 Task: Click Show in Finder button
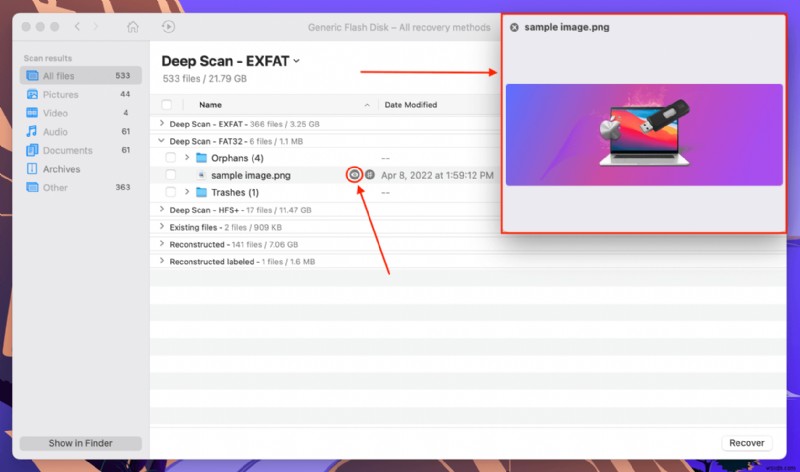(81, 443)
